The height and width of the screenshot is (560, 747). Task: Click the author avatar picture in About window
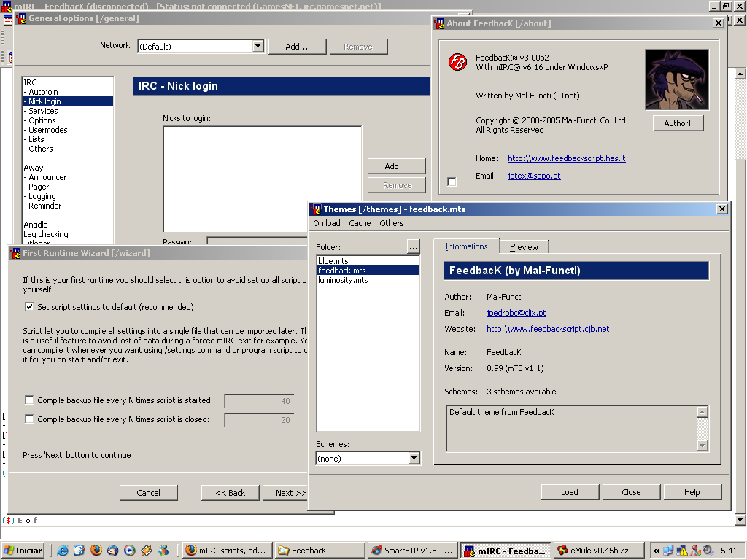(677, 79)
